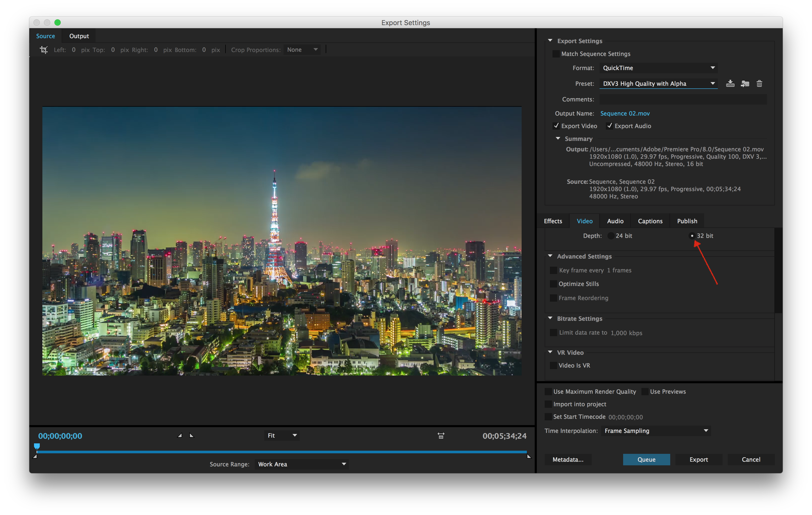Click the green maximize window button

(58, 22)
